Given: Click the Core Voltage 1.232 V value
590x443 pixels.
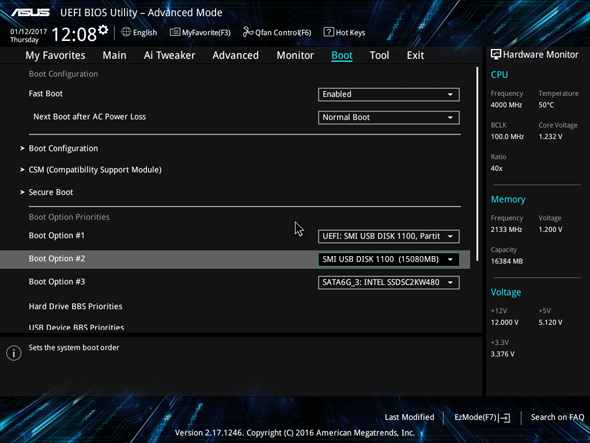Looking at the screenshot, I should click(550, 137).
